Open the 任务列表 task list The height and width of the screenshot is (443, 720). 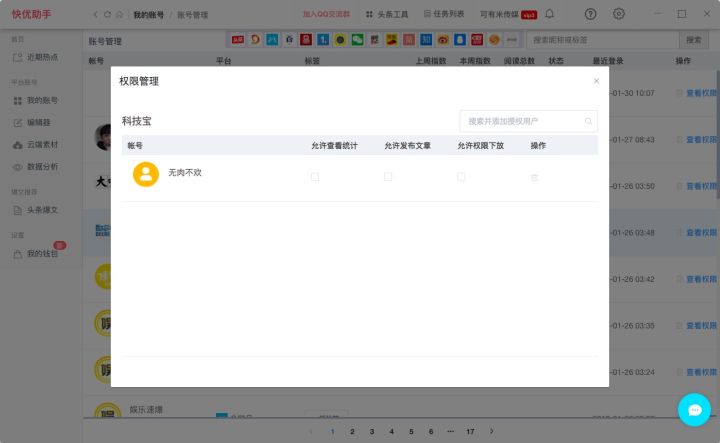[x=444, y=14]
